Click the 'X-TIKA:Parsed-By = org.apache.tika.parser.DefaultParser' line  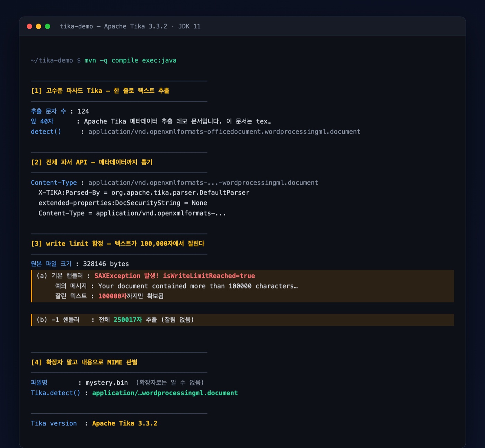(144, 193)
